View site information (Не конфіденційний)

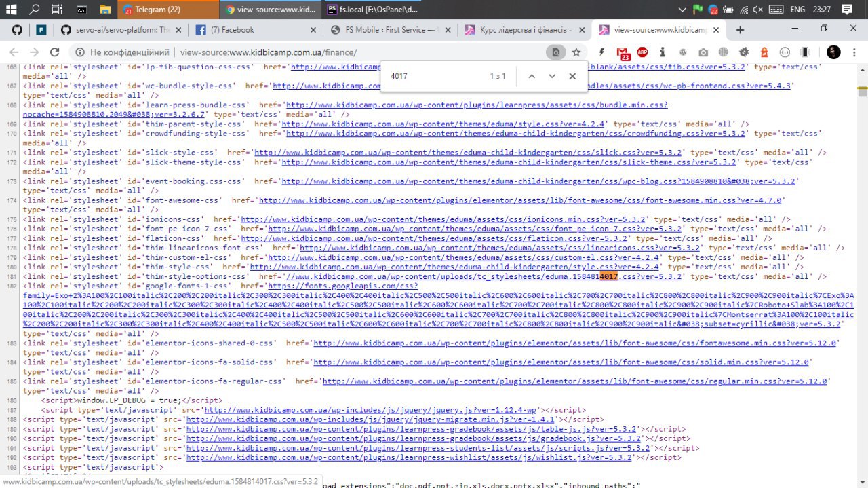pos(122,52)
